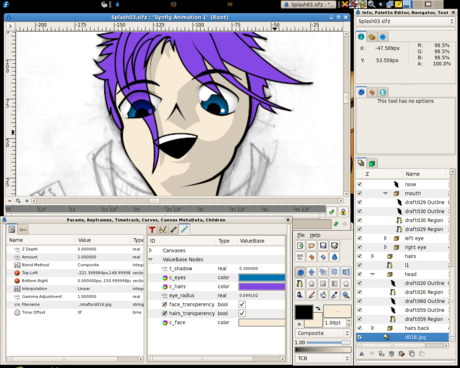Click the orange Undo arrow icon

312,257
